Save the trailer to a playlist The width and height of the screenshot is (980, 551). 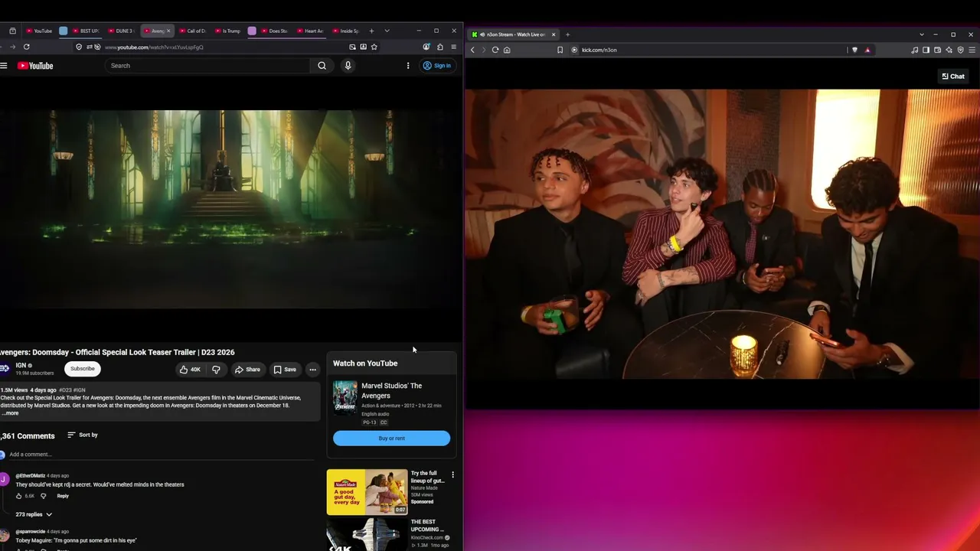pos(285,370)
